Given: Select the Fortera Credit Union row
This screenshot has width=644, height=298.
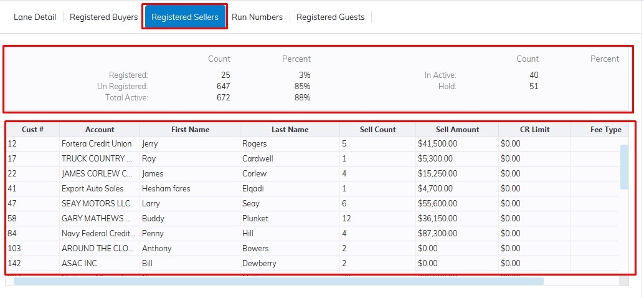Looking at the screenshot, I should (x=97, y=144).
